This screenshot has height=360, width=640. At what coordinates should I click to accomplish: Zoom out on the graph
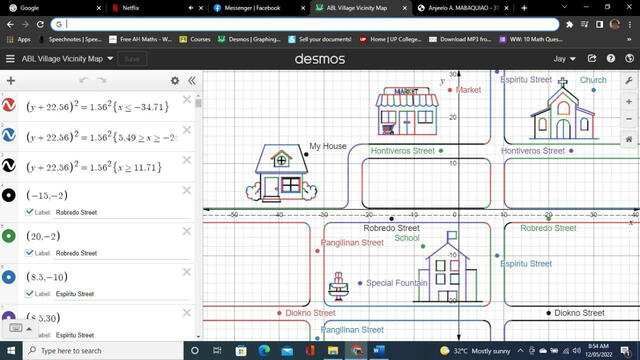coord(629,119)
